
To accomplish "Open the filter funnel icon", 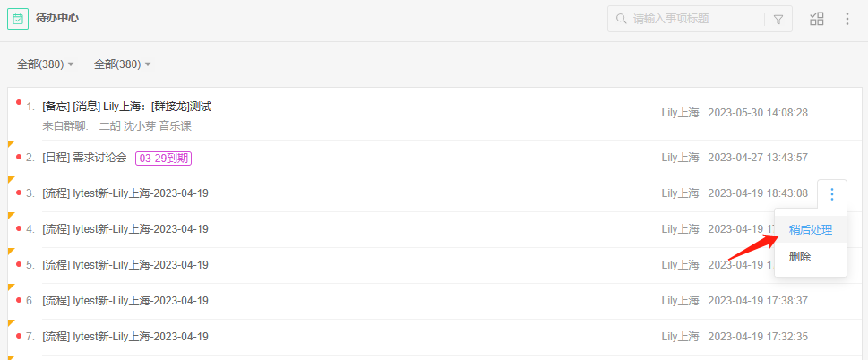I will click(778, 19).
